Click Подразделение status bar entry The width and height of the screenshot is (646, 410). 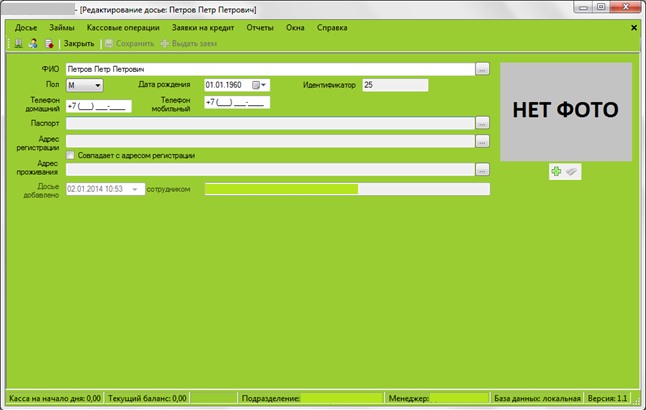pos(311,398)
